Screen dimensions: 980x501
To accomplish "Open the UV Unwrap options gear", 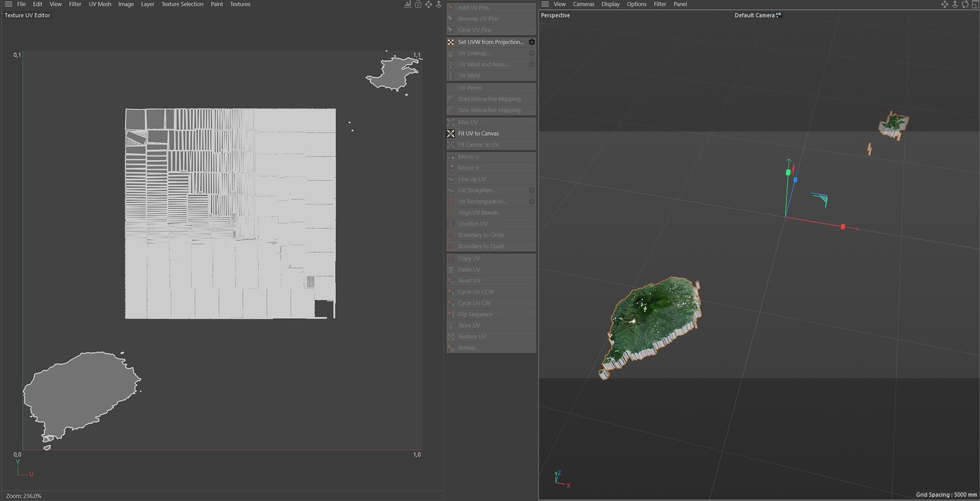I will click(x=532, y=53).
